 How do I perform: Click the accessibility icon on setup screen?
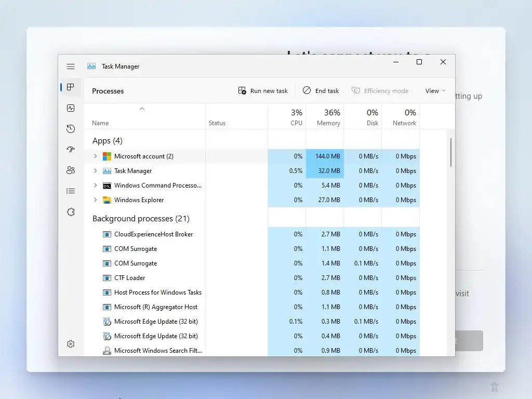click(495, 387)
